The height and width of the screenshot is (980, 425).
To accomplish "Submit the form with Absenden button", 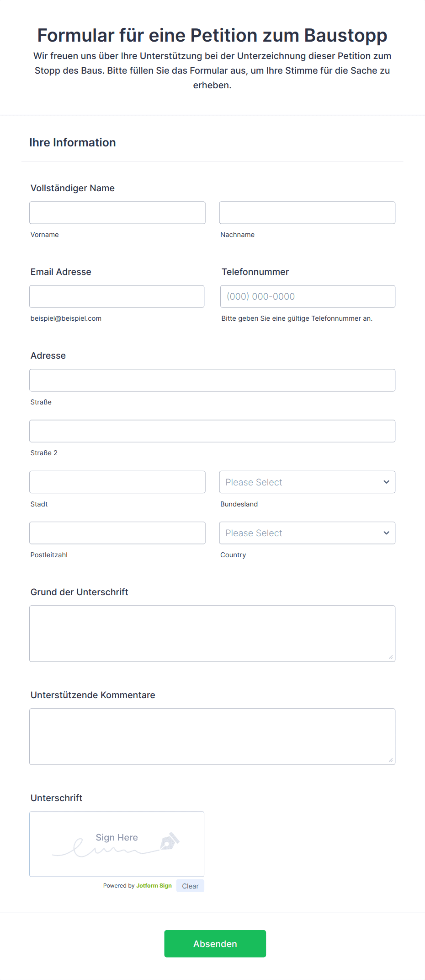I will [215, 943].
